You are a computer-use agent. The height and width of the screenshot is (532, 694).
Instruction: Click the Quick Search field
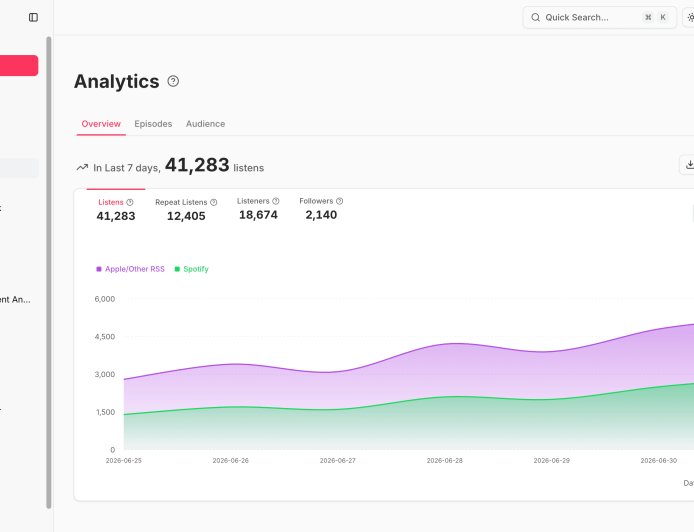(x=600, y=17)
